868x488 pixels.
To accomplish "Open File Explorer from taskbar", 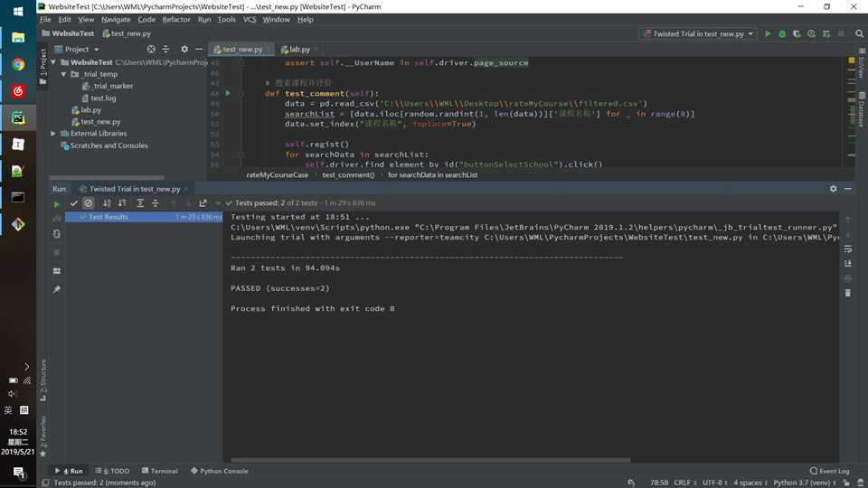I will 18,37.
